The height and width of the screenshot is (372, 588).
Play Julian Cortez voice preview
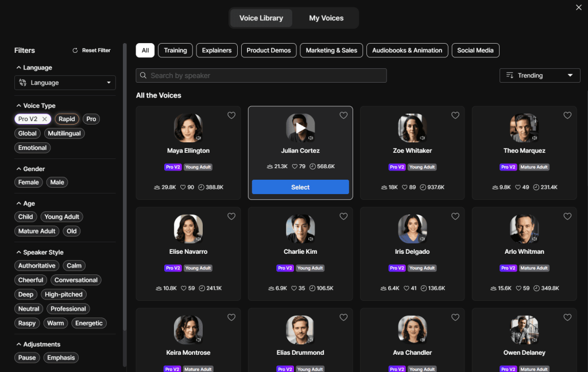tap(300, 128)
